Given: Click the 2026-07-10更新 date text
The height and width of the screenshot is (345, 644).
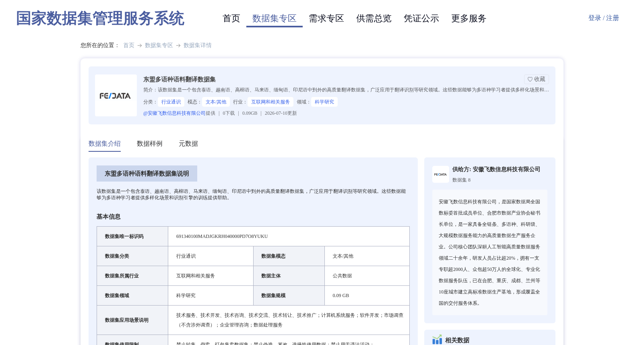Looking at the screenshot, I should 281,113.
